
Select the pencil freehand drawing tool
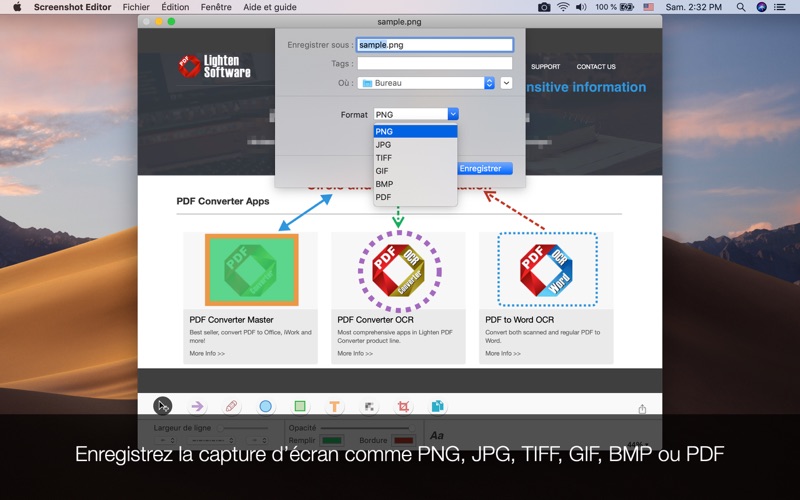231,407
